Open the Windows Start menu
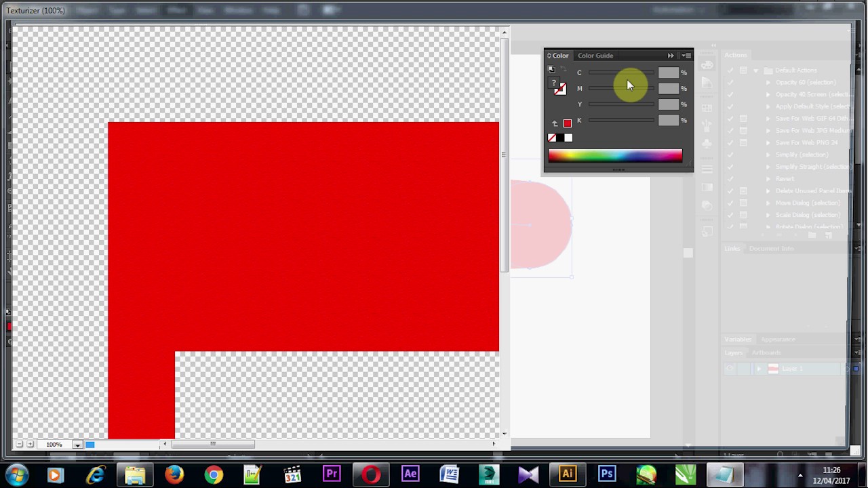 click(17, 474)
